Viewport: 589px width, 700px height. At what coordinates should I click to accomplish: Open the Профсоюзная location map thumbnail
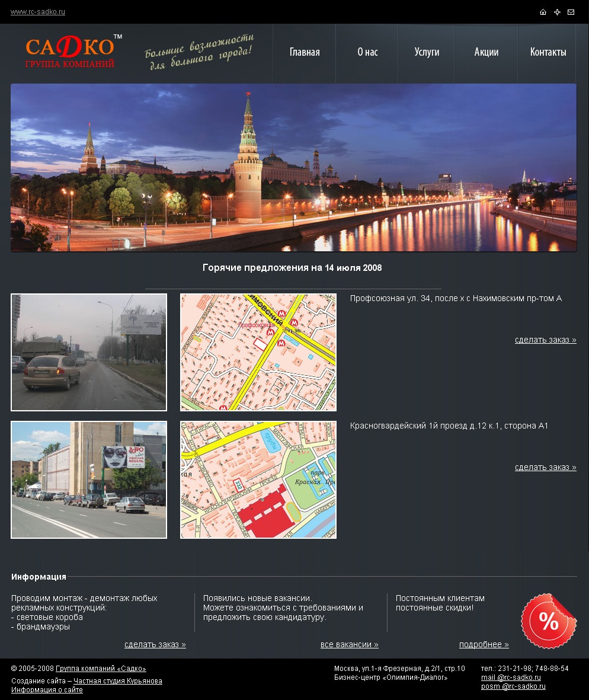point(258,352)
